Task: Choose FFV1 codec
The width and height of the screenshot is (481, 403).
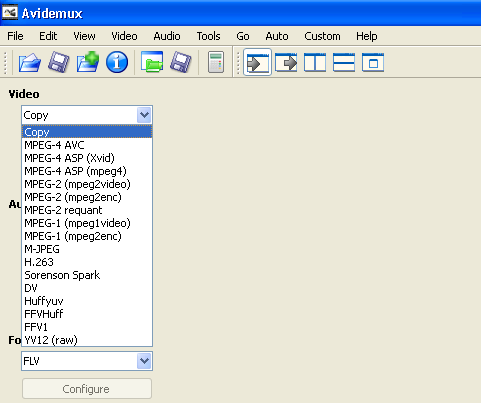Action: [x=87, y=327]
